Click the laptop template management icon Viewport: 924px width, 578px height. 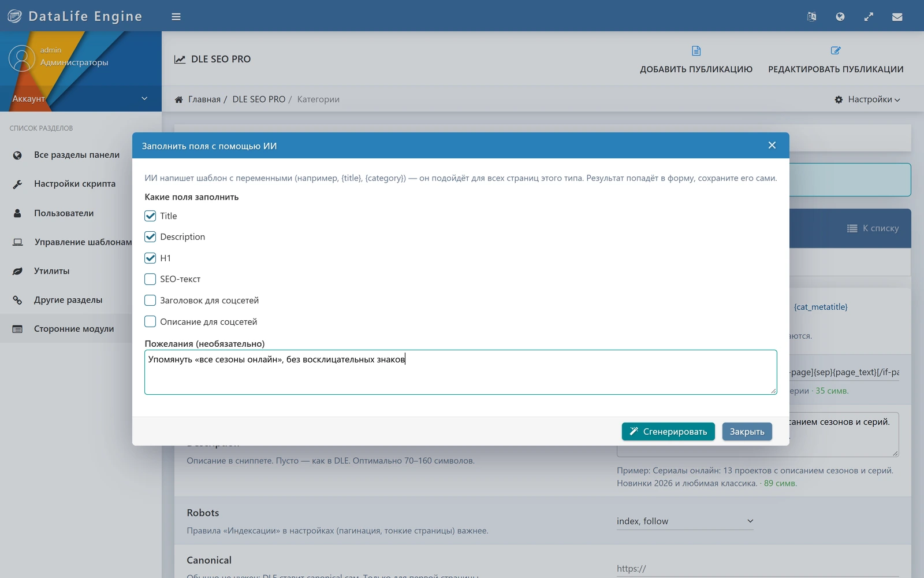[x=18, y=242]
